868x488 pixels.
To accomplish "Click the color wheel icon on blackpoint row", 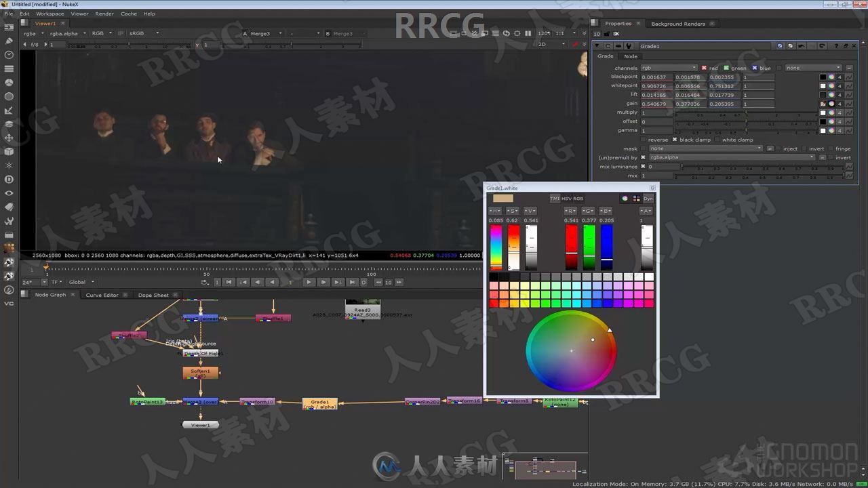I will coord(831,77).
